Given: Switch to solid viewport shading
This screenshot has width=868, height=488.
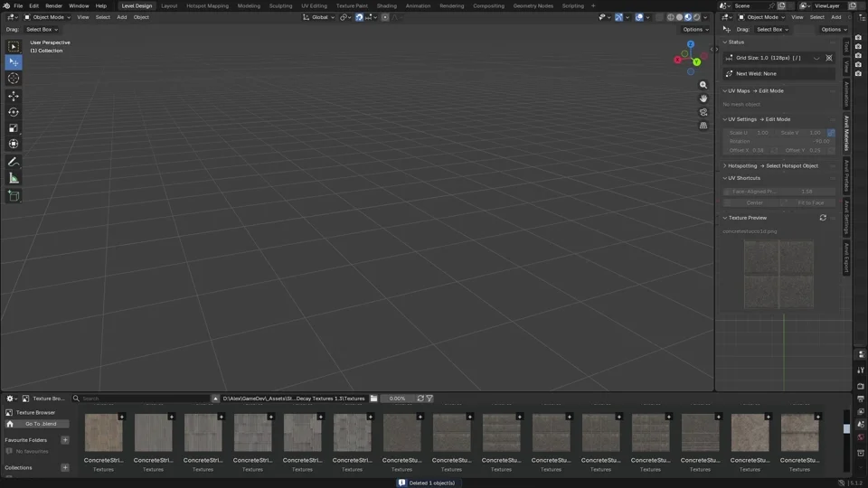Looking at the screenshot, I should (679, 17).
